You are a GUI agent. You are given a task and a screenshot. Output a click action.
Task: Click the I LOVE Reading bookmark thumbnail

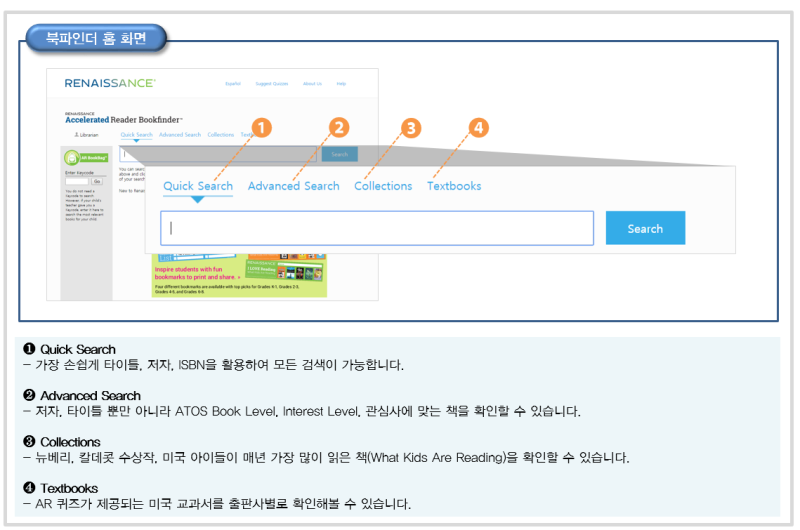coord(284,270)
